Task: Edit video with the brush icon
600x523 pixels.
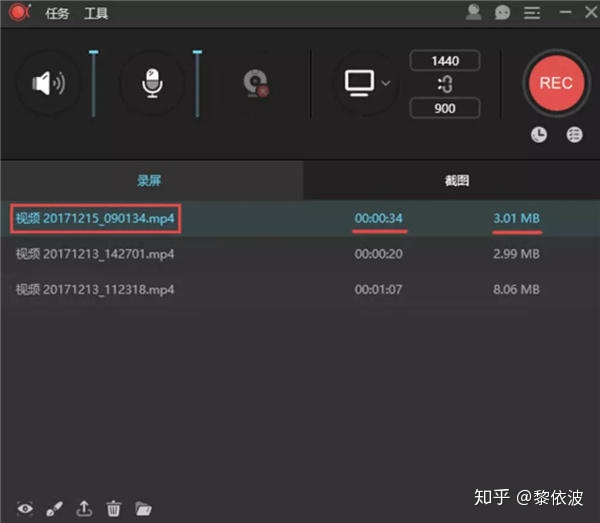Action: point(54,508)
